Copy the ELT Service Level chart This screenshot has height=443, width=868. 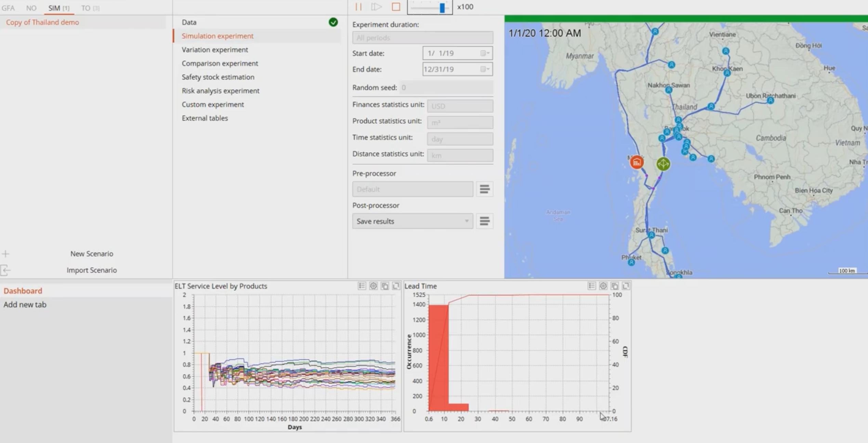(385, 286)
